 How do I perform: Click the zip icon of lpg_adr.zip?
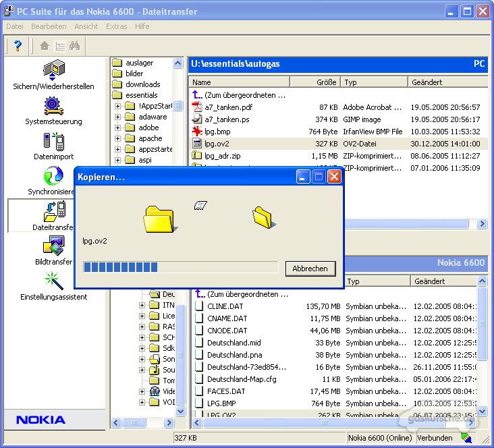197,156
